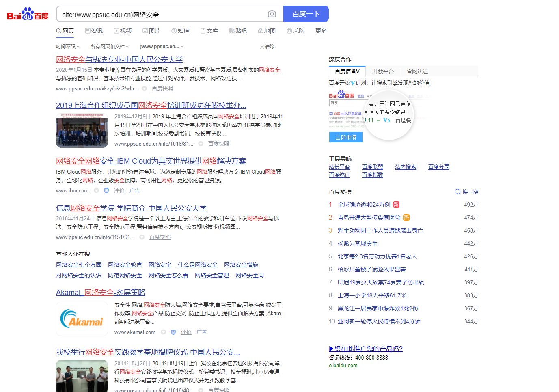Search related term 什么是网络安全
Screen dimensions: 559x392
click(198, 265)
